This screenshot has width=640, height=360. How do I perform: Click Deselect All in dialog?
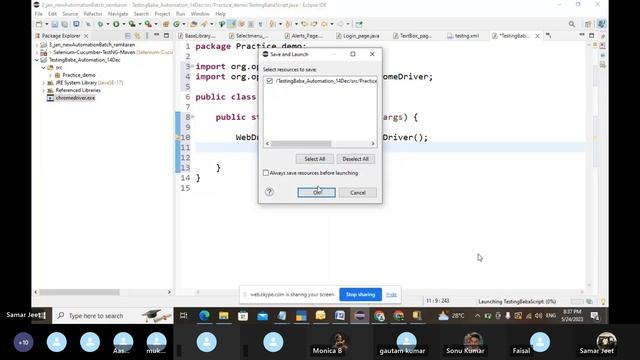coord(356,159)
